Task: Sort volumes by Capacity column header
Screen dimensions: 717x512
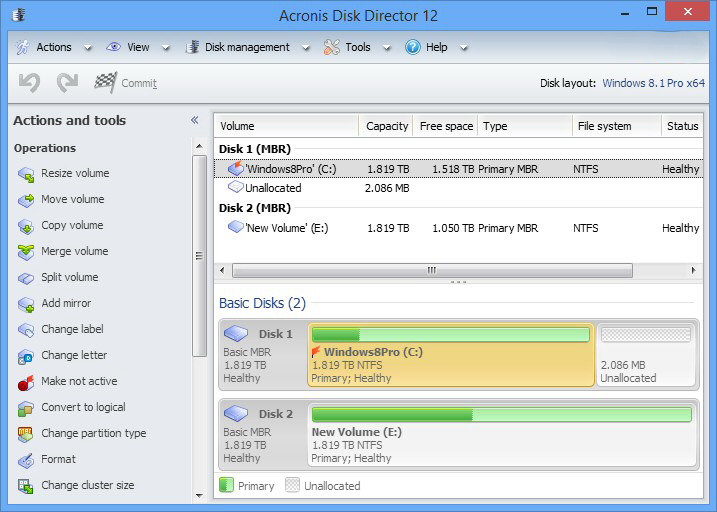Action: tap(386, 126)
